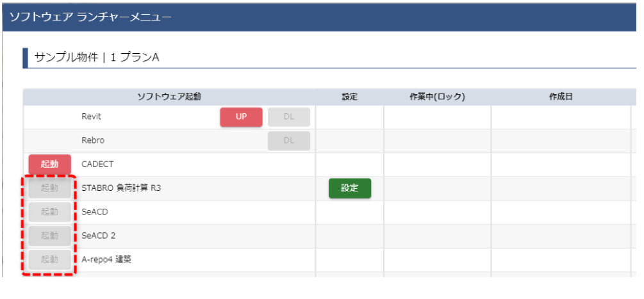Click the ソフトウェア起動 column header
Screen dimensions: 644x299
(x=169, y=97)
